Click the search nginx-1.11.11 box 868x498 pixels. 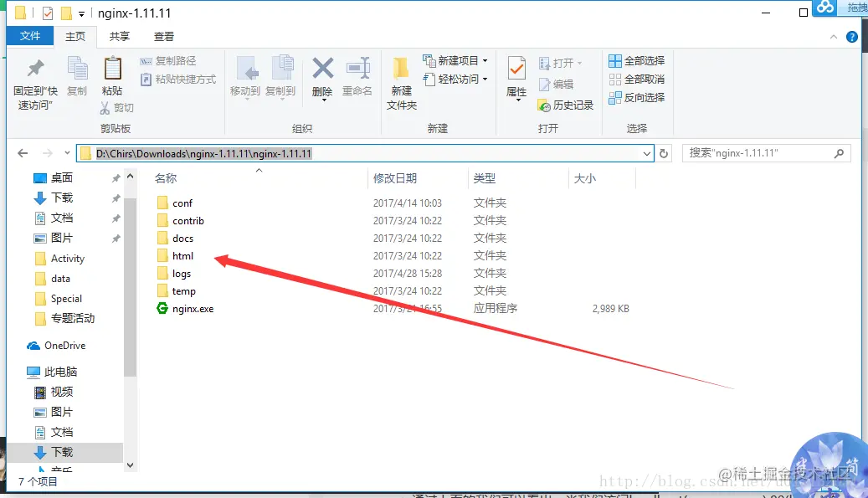coord(766,153)
